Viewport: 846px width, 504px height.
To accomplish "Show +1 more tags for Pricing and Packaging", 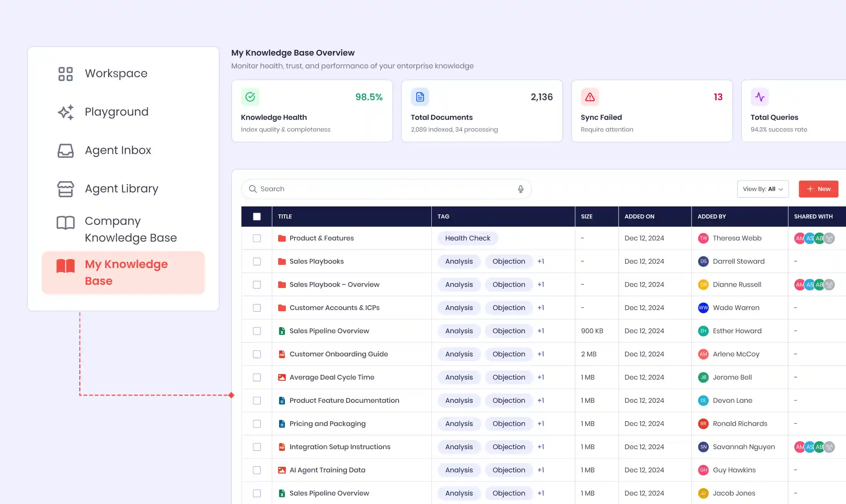I will pyautogui.click(x=541, y=424).
